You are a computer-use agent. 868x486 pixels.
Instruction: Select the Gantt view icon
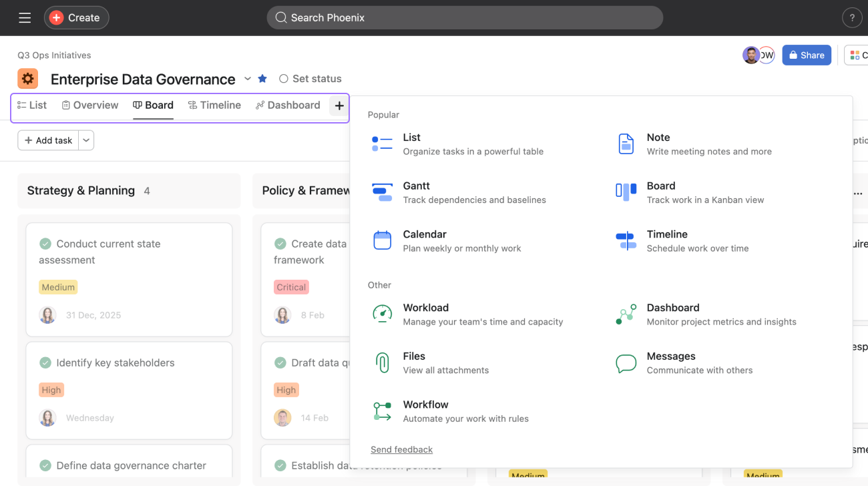click(x=382, y=192)
